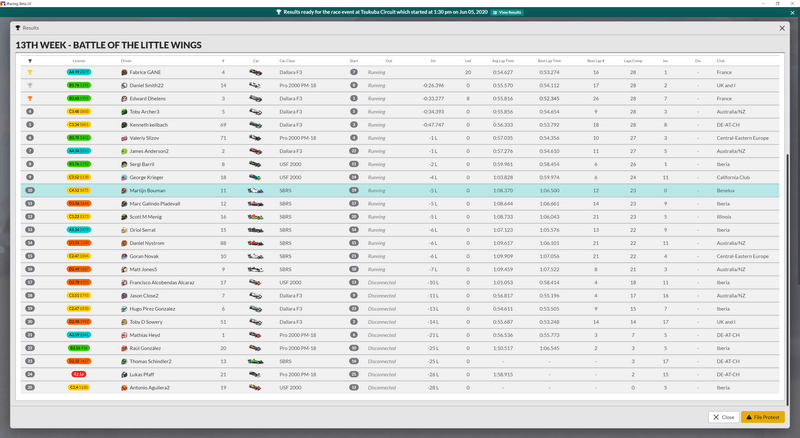Click the SBRS car icon in Martijn Bouman's row
800x438 pixels.
[256, 190]
